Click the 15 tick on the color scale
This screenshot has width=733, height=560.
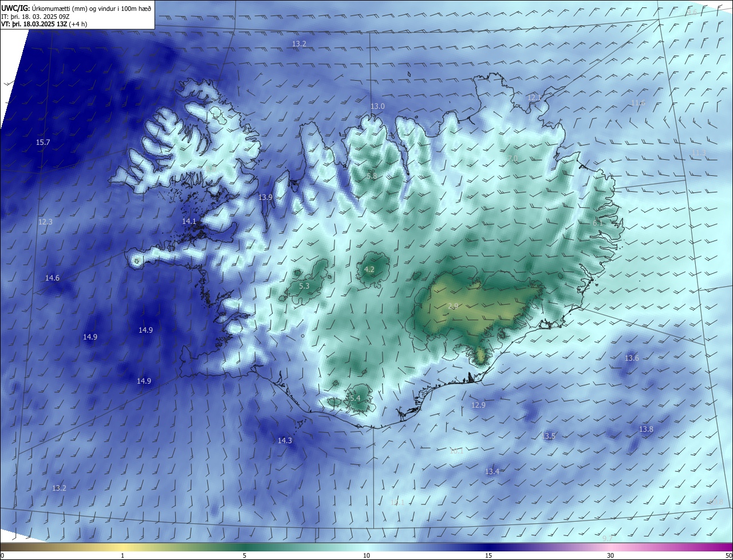point(488,555)
